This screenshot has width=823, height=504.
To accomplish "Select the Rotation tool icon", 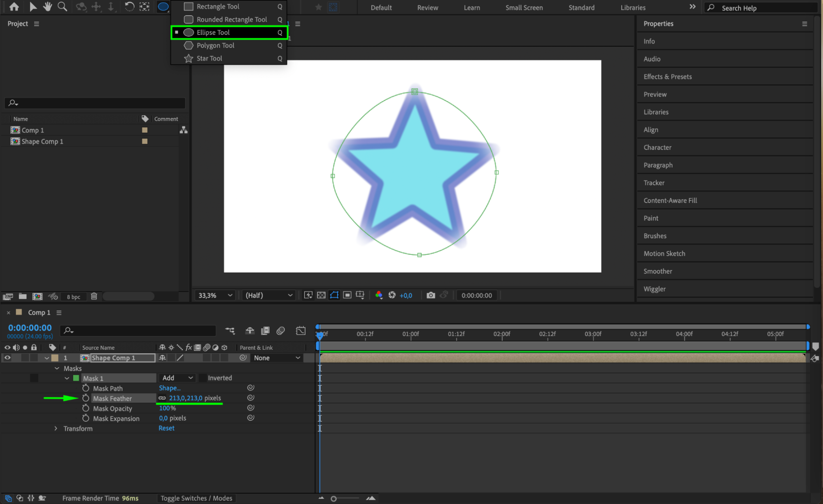I will [x=129, y=7].
